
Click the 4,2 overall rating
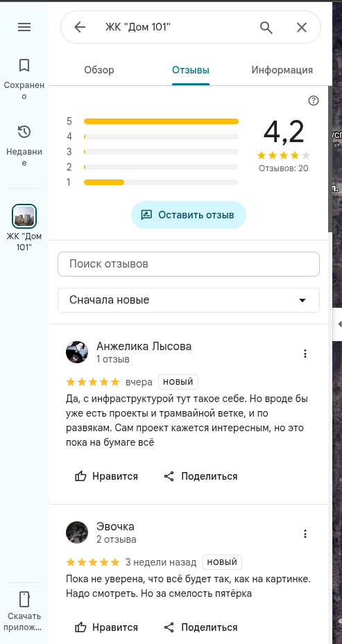(284, 132)
